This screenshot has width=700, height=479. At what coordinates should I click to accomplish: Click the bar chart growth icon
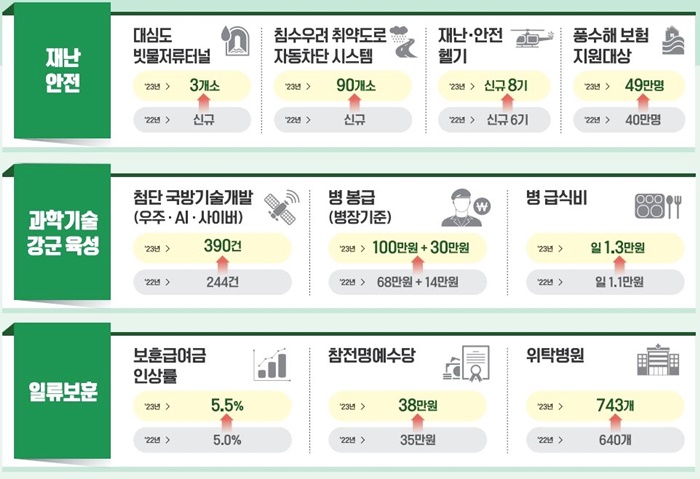coord(272,365)
